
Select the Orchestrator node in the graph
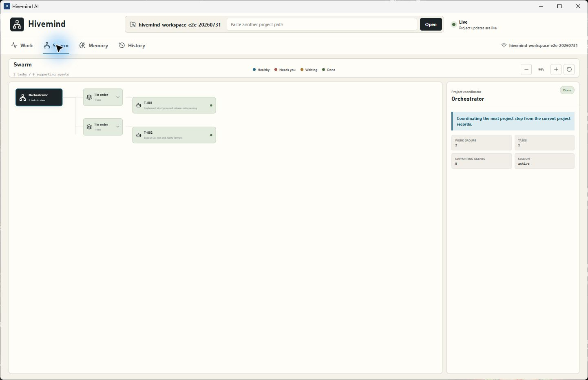(39, 97)
